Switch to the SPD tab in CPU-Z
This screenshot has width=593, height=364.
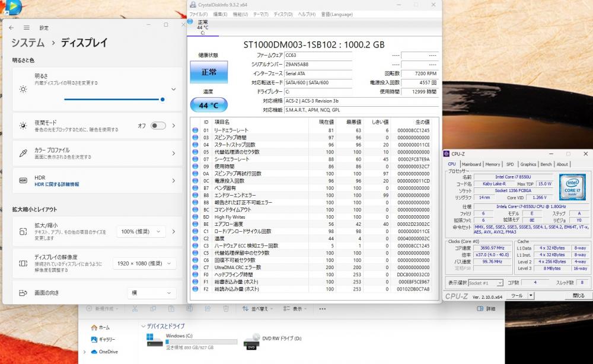click(510, 164)
